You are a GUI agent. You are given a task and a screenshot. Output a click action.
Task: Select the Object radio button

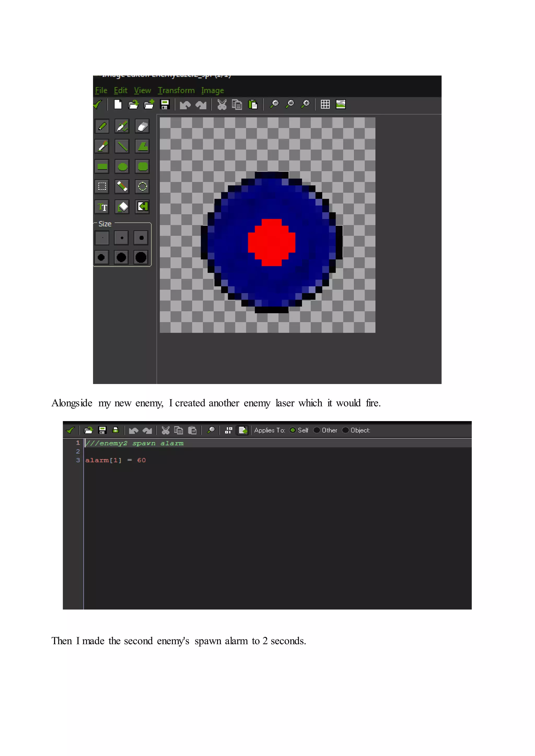[345, 430]
